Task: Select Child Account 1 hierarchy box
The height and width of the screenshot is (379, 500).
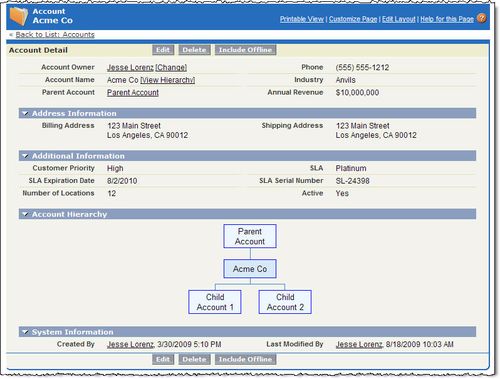Action: (x=215, y=302)
